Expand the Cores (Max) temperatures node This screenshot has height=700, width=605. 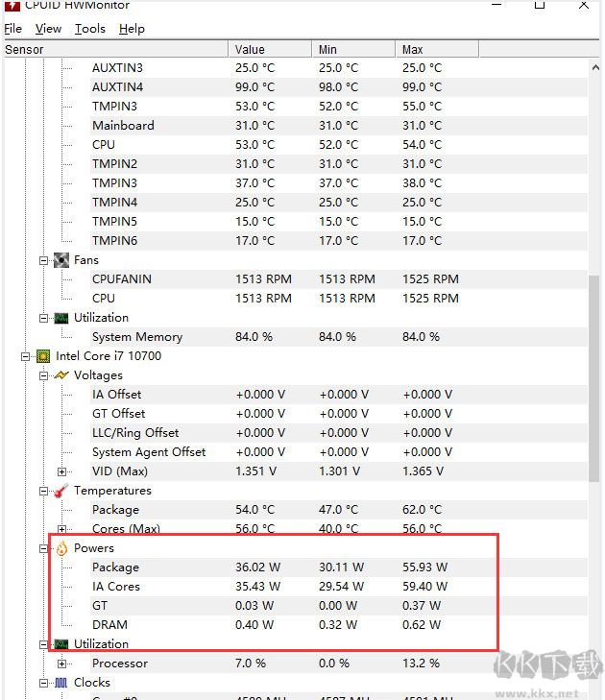(x=61, y=529)
